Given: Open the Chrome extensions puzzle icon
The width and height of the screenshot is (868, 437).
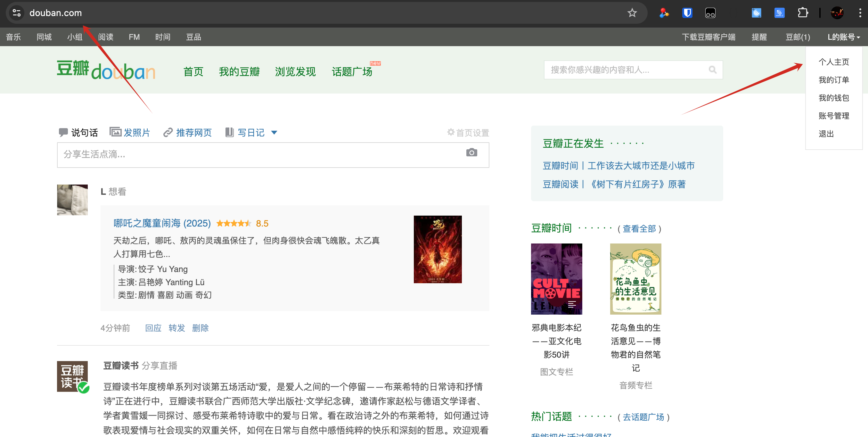Looking at the screenshot, I should (803, 13).
